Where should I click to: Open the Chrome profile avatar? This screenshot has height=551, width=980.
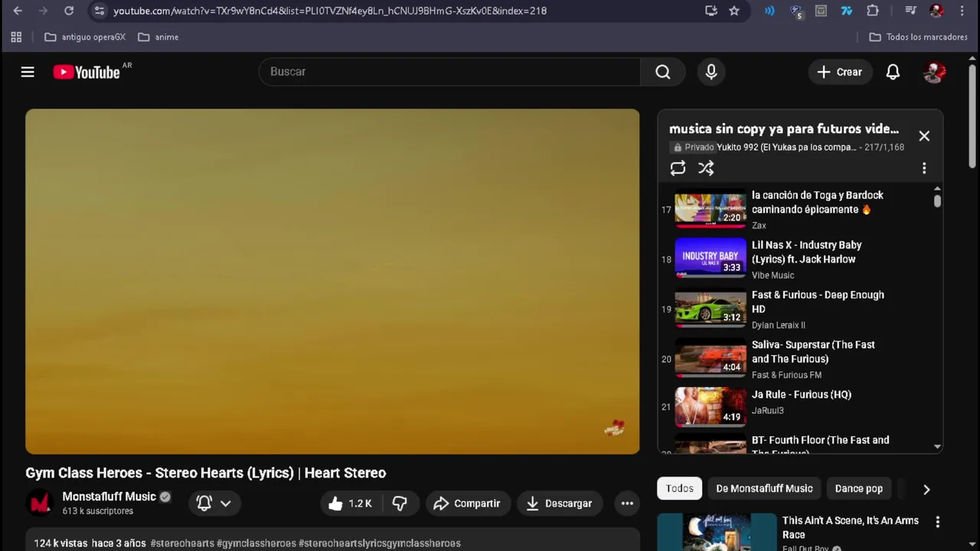coord(936,11)
